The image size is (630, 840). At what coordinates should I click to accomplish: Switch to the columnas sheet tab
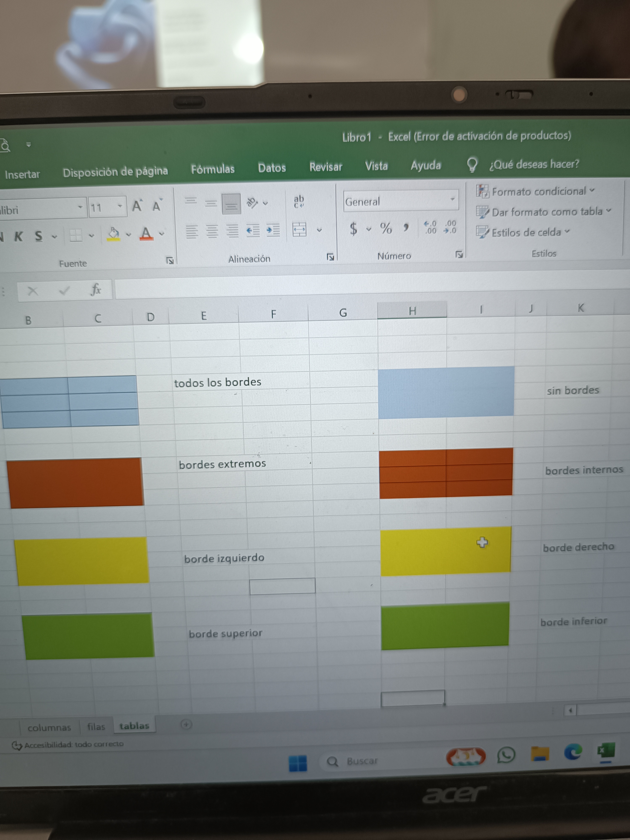click(49, 728)
